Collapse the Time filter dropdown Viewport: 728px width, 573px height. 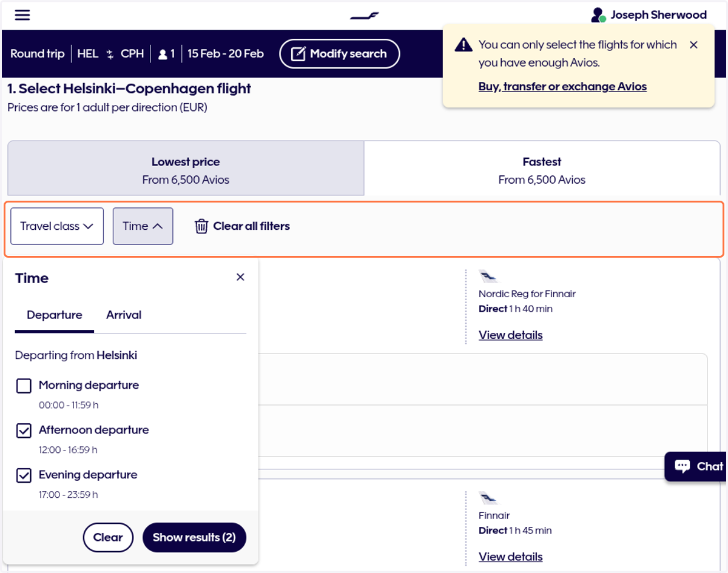click(x=143, y=226)
